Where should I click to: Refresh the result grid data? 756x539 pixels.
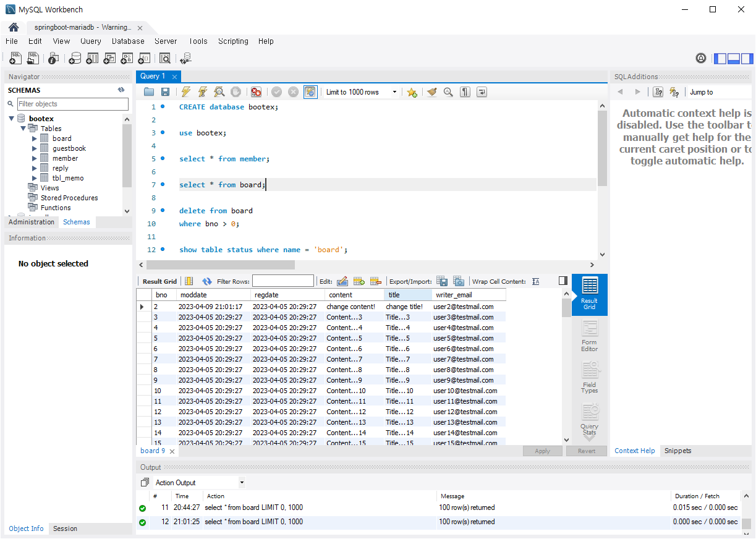click(207, 281)
